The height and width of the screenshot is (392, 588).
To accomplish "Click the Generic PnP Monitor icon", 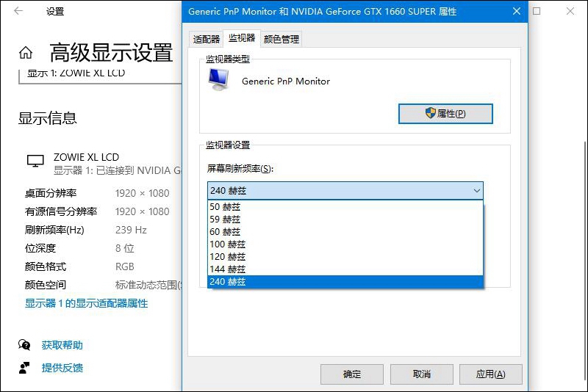I will tap(218, 79).
